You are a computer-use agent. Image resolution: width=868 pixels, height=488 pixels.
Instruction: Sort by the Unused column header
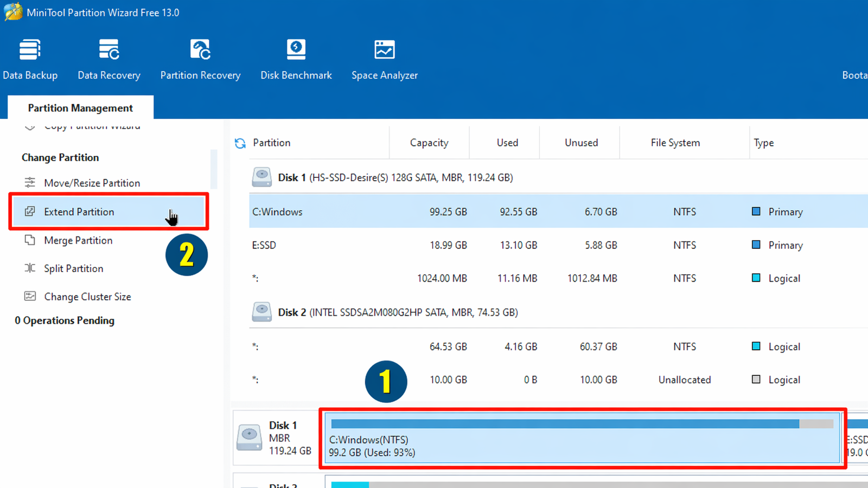tap(581, 143)
